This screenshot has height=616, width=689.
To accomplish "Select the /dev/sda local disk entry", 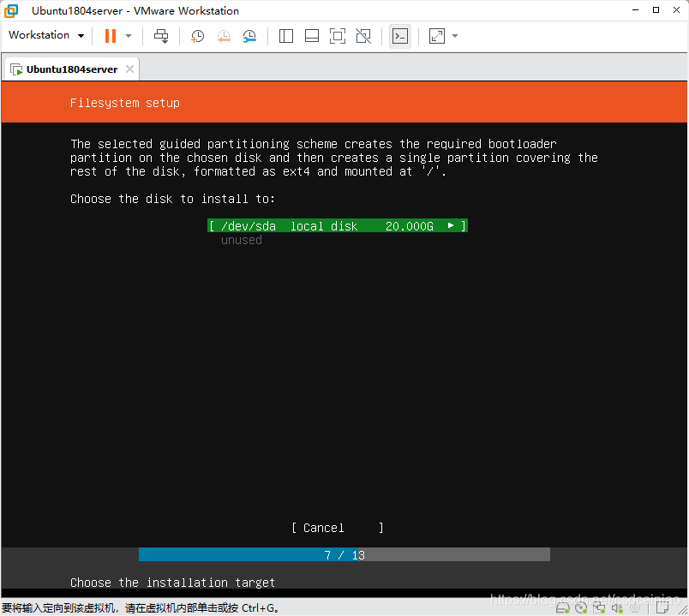I will 338,226.
